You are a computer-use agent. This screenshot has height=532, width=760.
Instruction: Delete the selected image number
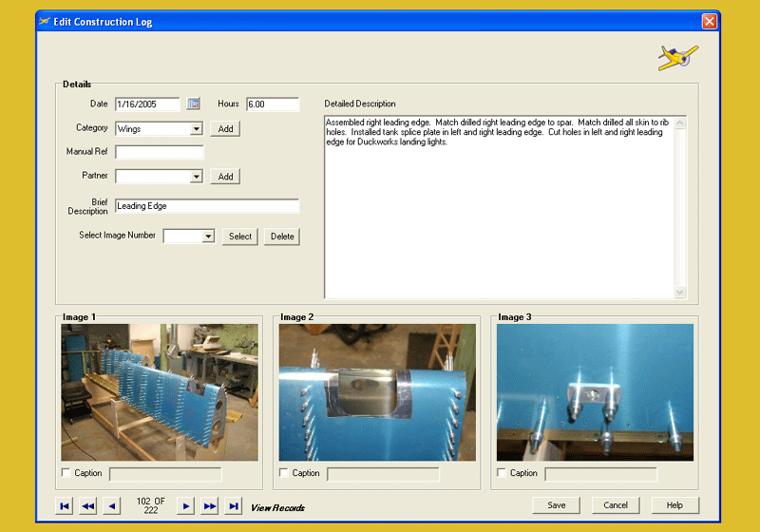[x=281, y=237]
